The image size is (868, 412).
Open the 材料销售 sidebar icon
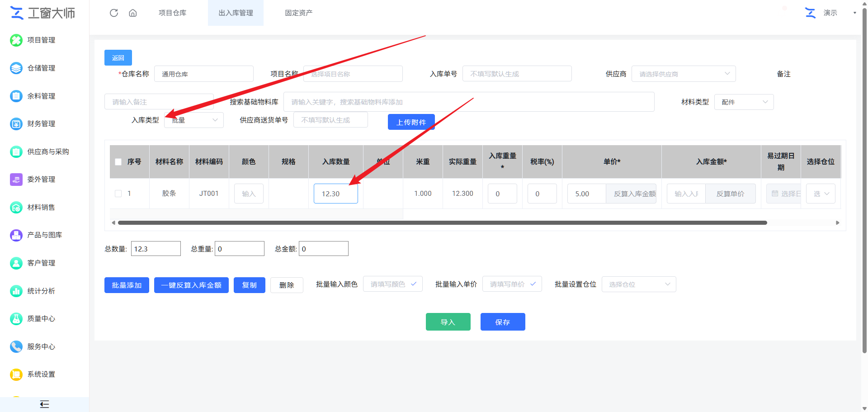(16, 207)
